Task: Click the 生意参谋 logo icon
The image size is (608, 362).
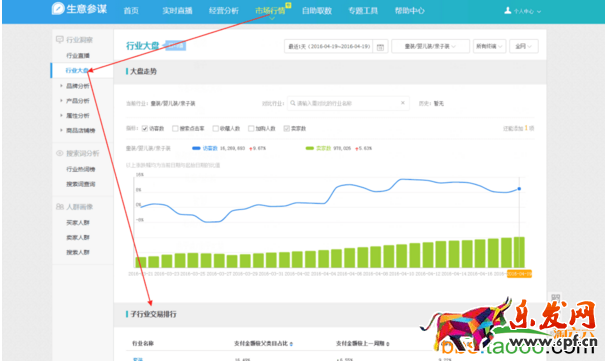Action: (x=58, y=9)
